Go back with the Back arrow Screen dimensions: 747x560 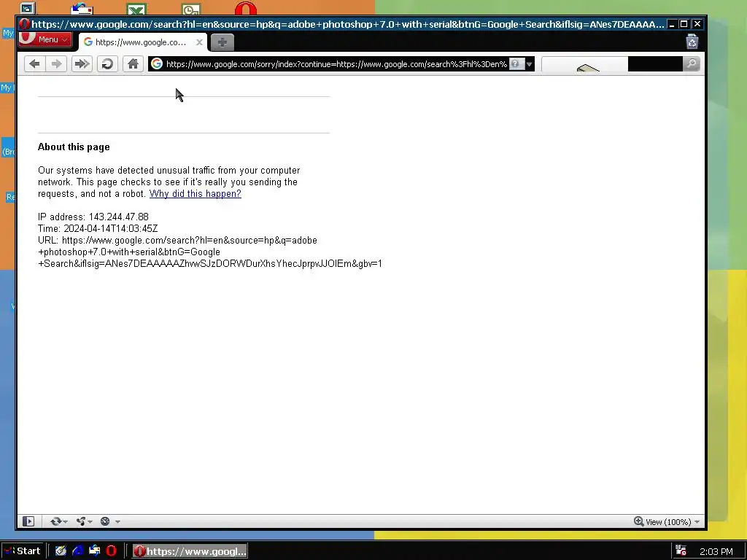click(x=34, y=64)
